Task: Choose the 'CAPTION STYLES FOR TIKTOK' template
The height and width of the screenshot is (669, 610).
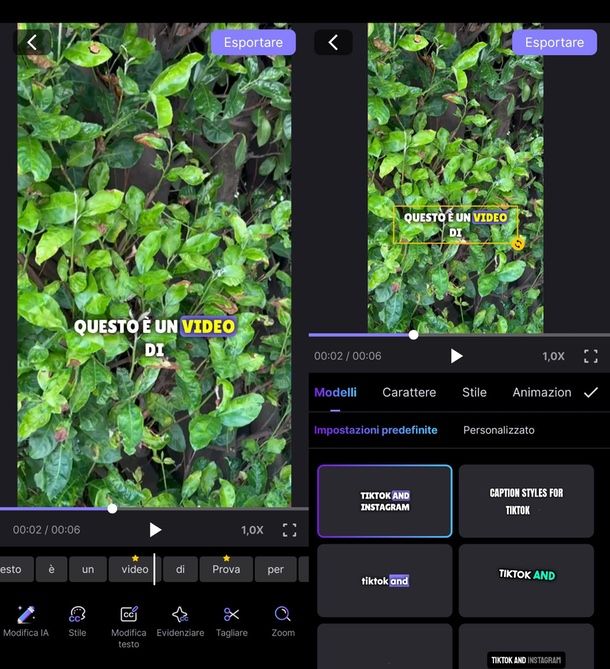Action: pyautogui.click(x=526, y=501)
